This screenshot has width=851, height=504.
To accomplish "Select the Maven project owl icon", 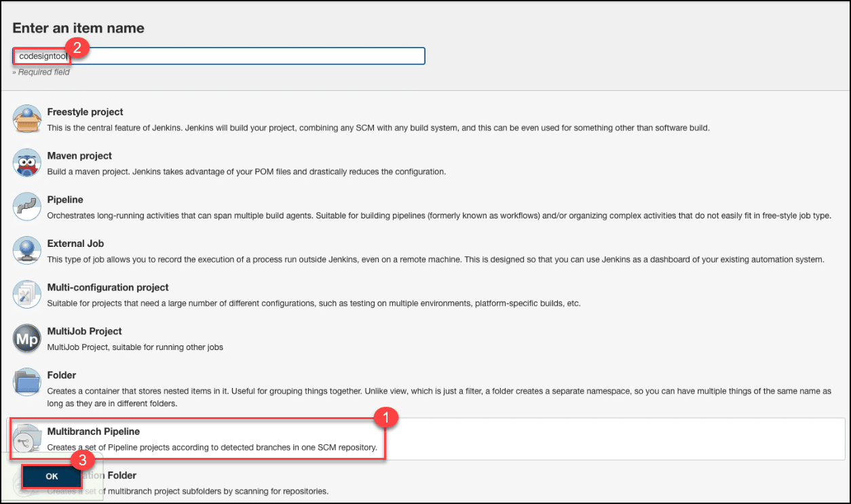I will [x=27, y=163].
